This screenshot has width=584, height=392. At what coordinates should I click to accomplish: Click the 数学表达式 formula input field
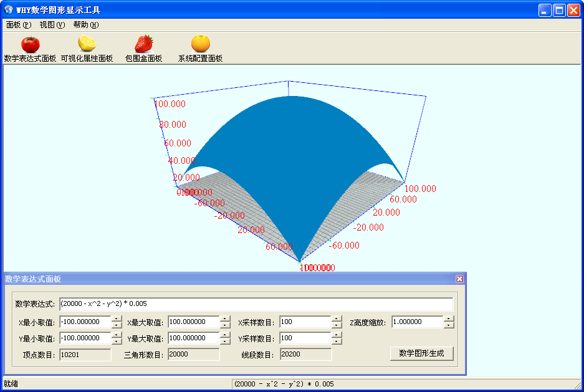coord(256,304)
